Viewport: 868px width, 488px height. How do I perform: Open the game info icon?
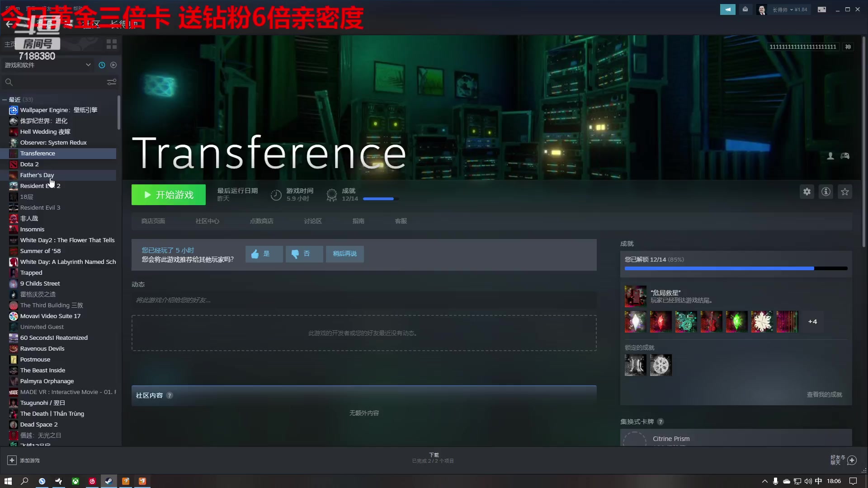pos(826,192)
